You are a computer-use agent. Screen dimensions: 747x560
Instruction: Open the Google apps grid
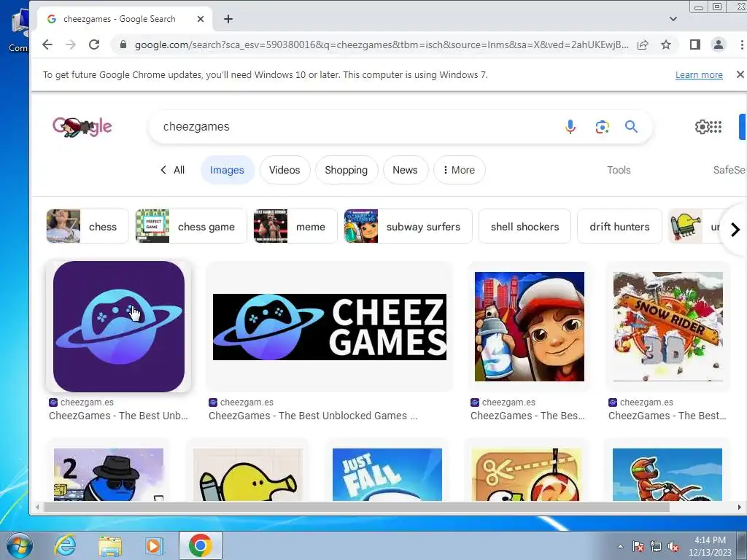pyautogui.click(x=716, y=127)
